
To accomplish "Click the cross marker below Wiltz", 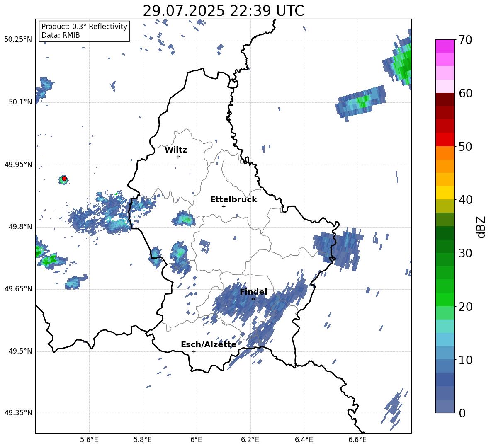I will (178, 157).
